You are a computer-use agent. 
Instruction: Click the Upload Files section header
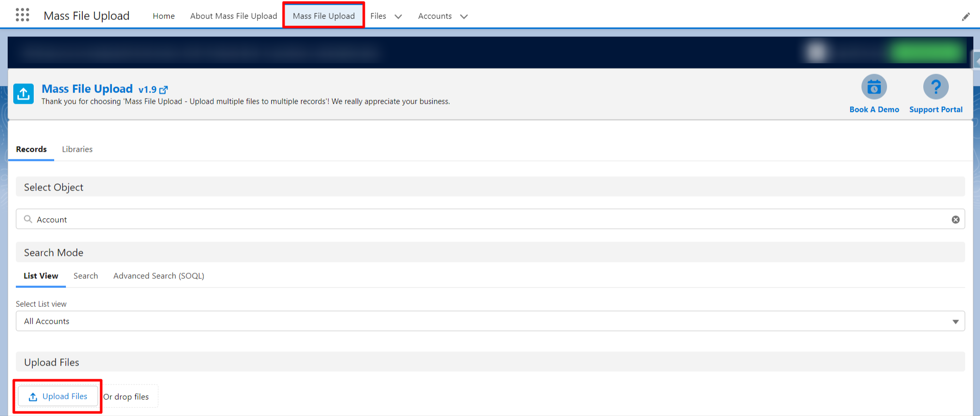coord(490,362)
